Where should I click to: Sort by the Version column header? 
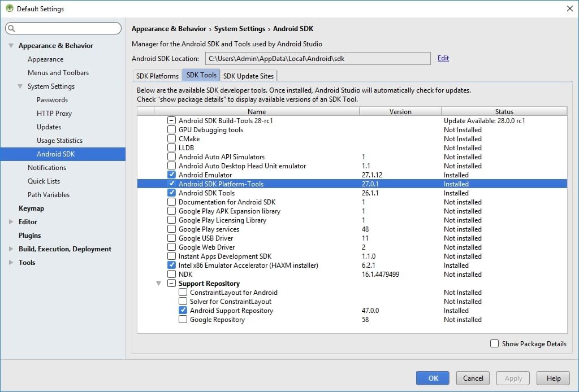pyautogui.click(x=400, y=111)
